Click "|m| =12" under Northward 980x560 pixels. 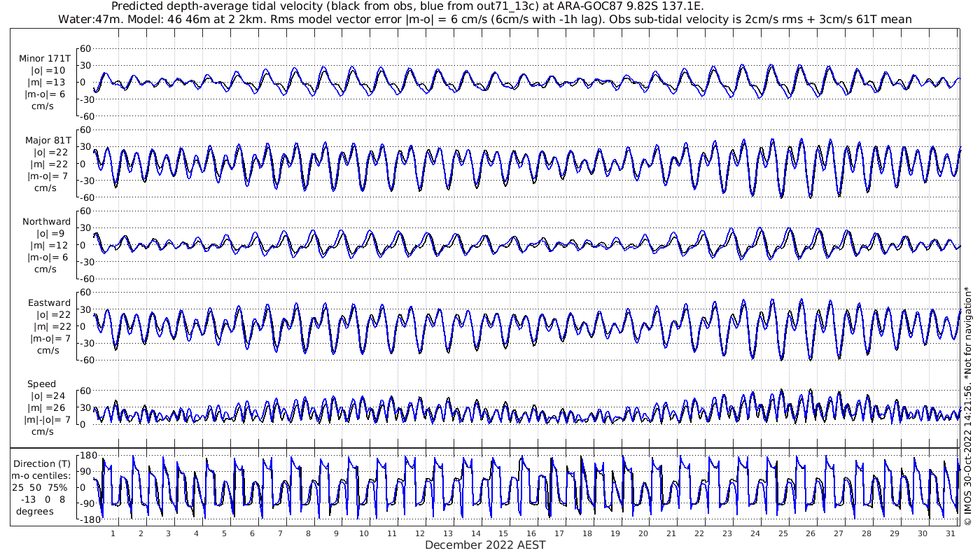click(x=48, y=245)
